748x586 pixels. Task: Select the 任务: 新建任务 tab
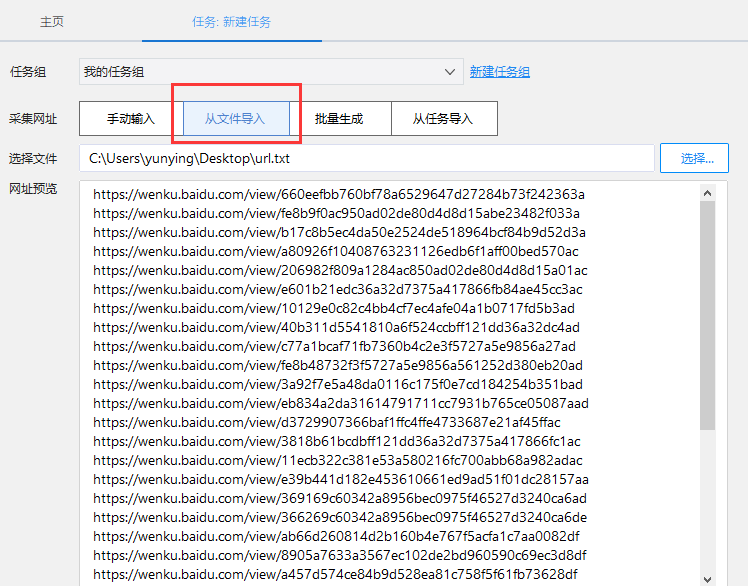231,22
